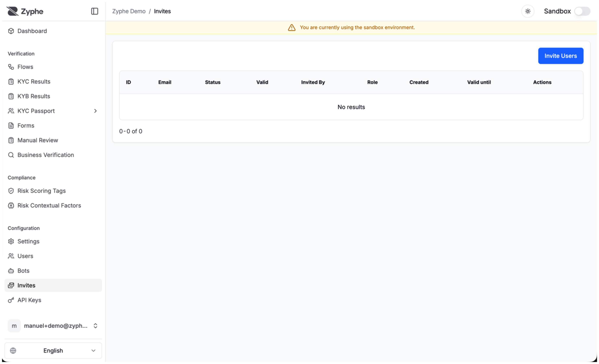Click the Invites breadcrumb
Image resolution: width=599 pixels, height=364 pixels.
[x=162, y=11]
